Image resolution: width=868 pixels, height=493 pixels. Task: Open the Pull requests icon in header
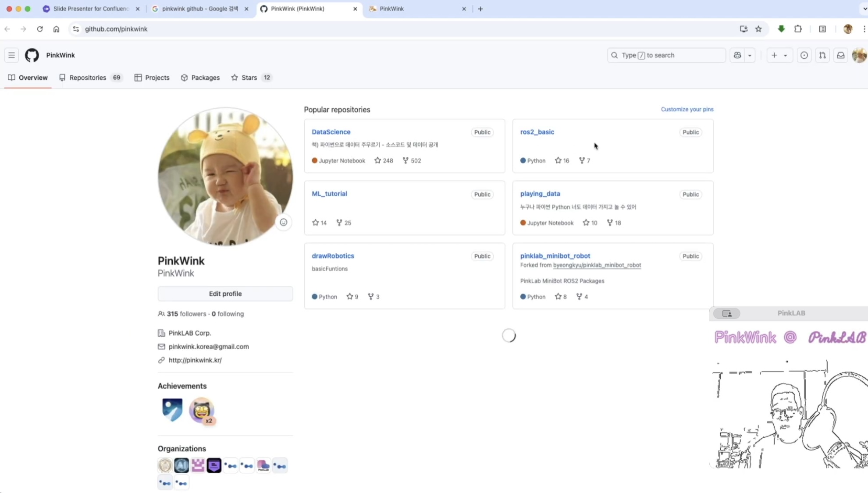pyautogui.click(x=822, y=55)
